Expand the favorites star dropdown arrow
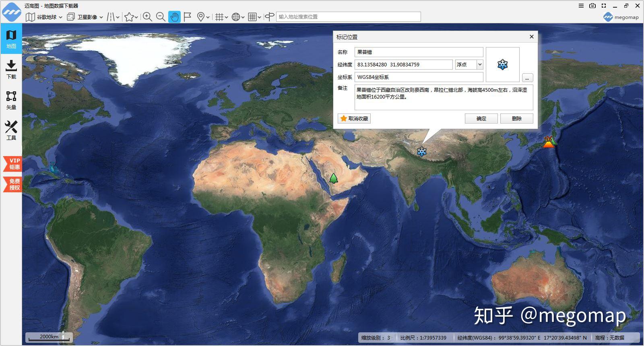This screenshot has width=644, height=346. (136, 17)
